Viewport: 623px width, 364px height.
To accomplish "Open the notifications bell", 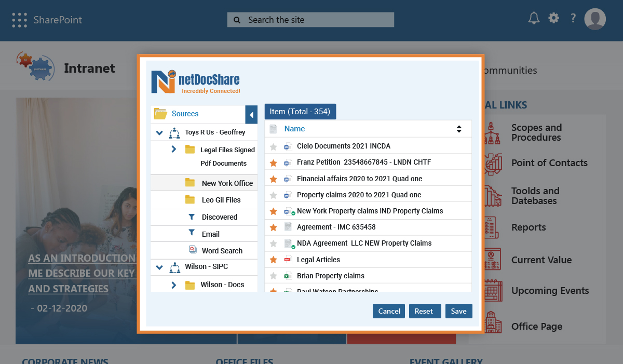I will click(534, 18).
